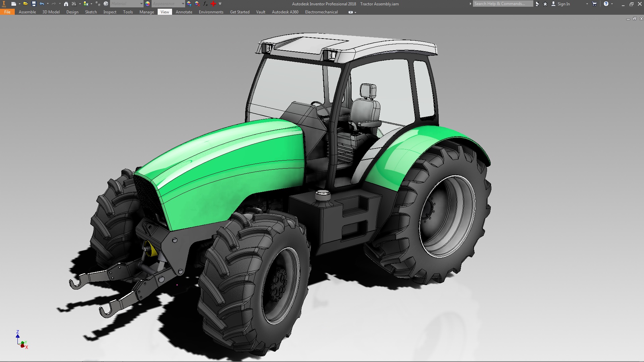Screen dimensions: 644x362
Task: Save the assembly with the floppy disk icon
Action: 34,4
